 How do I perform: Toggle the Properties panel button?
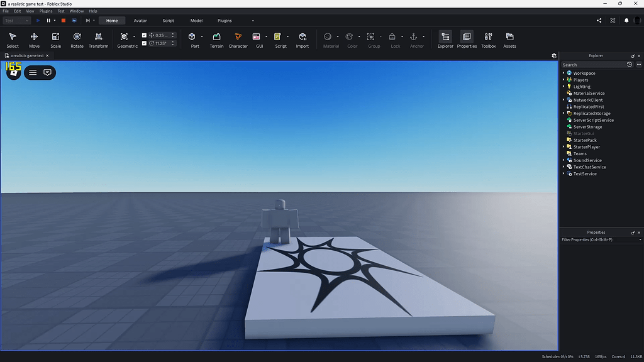tap(467, 40)
